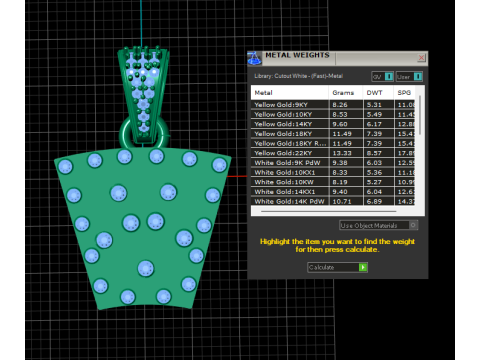Click the 13.33 grams value
Viewport: 480px width, 360px height.
point(342,153)
